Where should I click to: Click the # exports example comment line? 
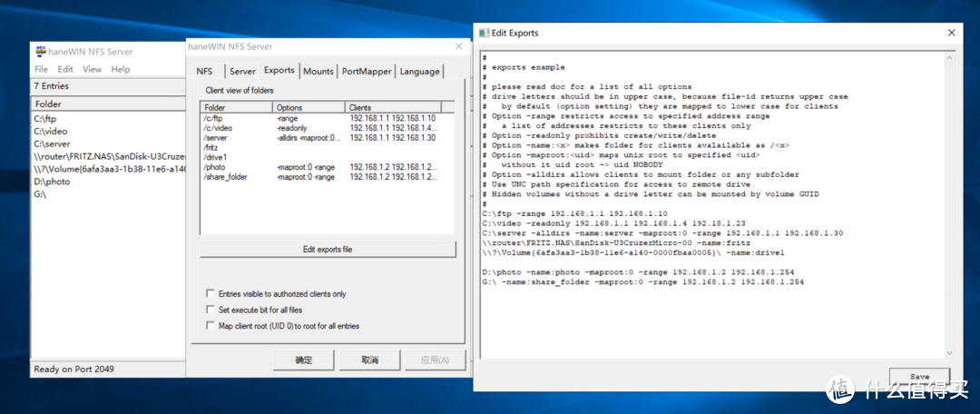[524, 67]
